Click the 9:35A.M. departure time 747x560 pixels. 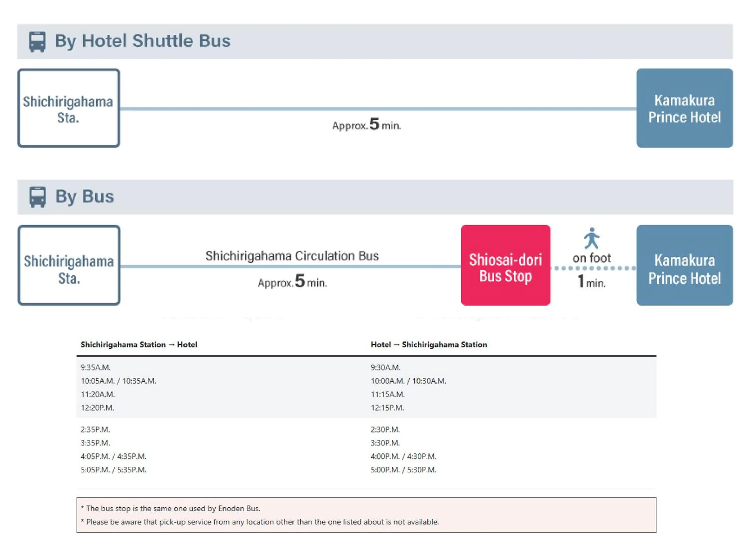click(96, 367)
